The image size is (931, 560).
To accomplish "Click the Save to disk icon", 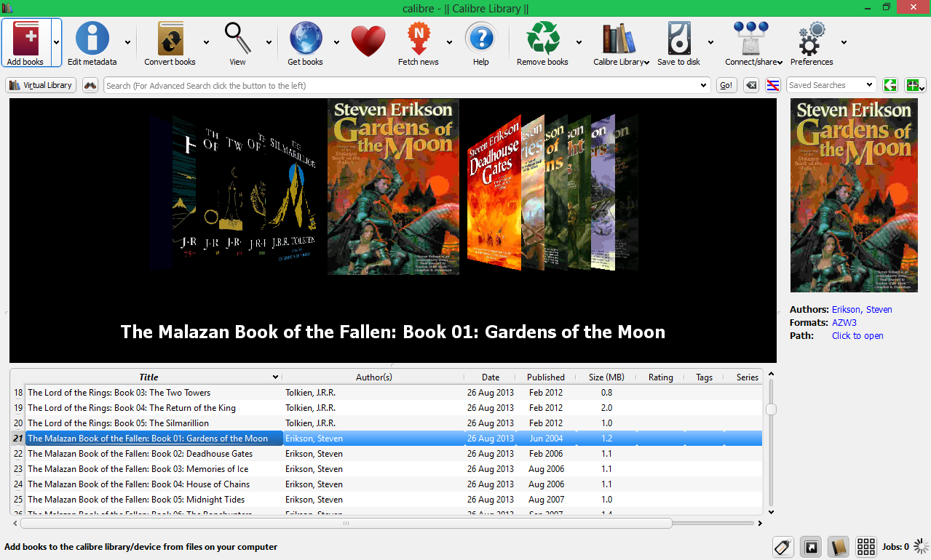I will 678,39.
